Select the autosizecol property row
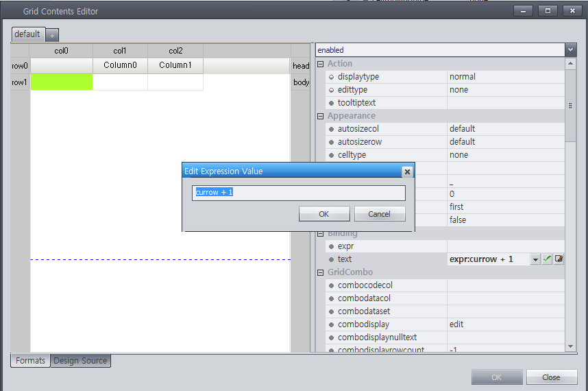 click(x=445, y=129)
